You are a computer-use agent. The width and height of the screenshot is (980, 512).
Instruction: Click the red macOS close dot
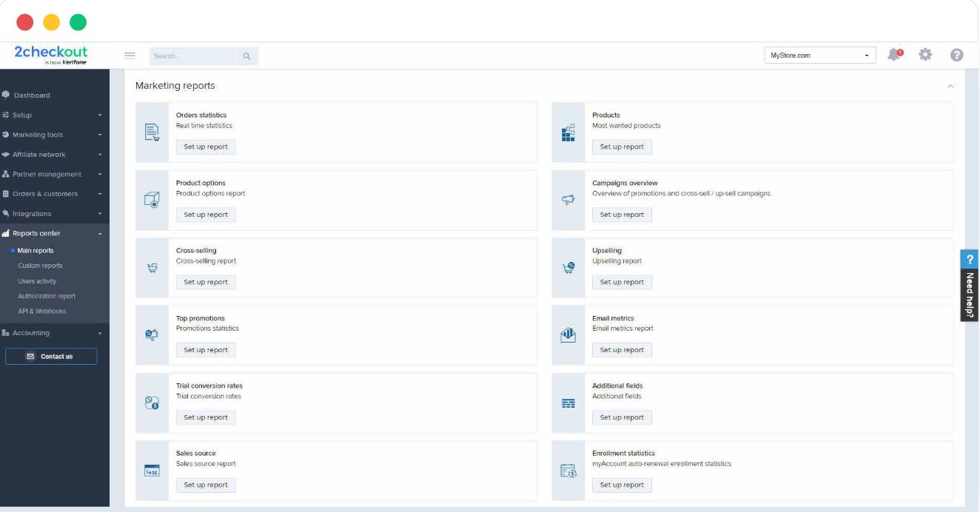[x=24, y=22]
